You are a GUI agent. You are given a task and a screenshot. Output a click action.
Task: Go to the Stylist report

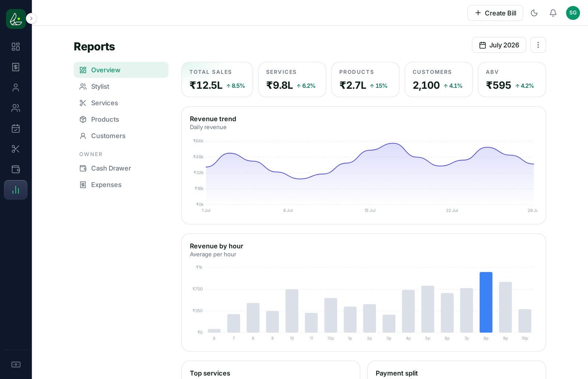pyautogui.click(x=121, y=86)
